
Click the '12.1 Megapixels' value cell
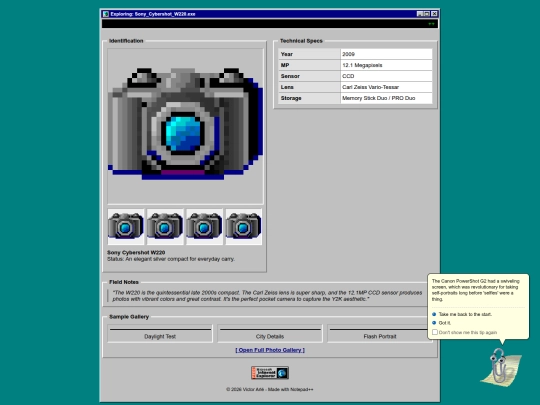click(x=386, y=65)
